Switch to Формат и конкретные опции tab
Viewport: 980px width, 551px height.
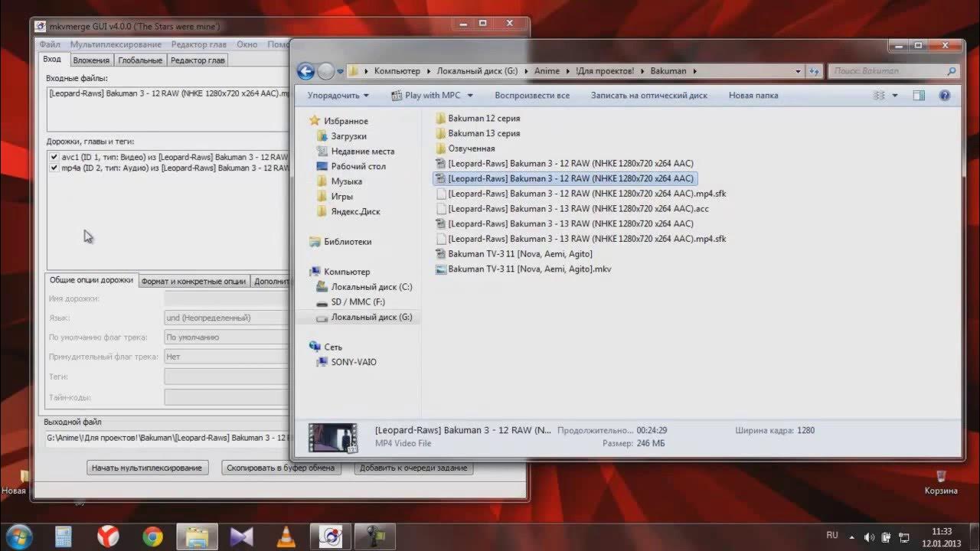[194, 281]
